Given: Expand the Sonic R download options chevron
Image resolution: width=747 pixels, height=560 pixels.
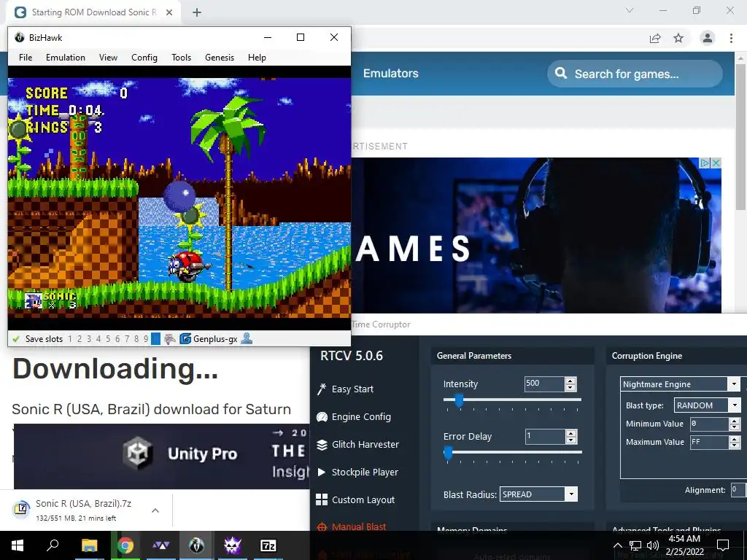Looking at the screenshot, I should (x=155, y=510).
